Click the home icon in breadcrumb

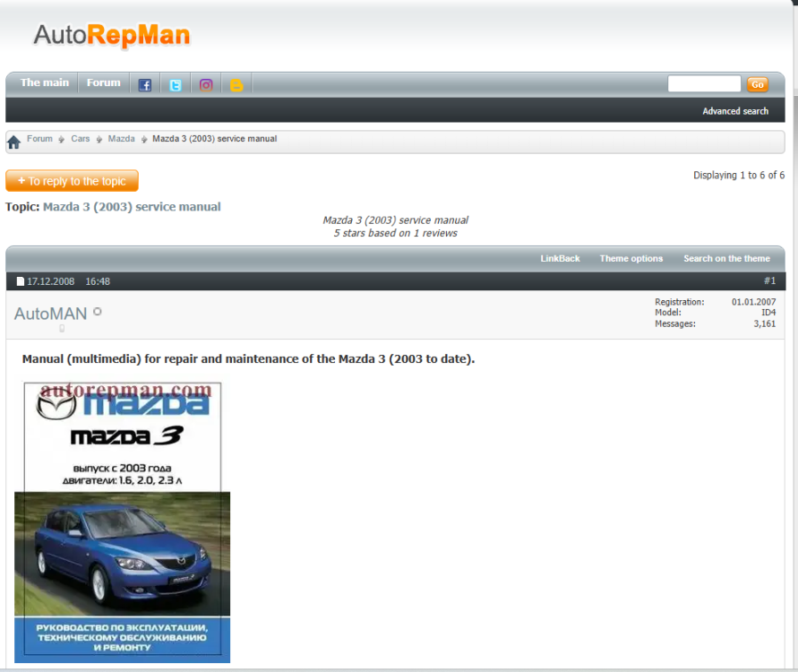(13, 142)
